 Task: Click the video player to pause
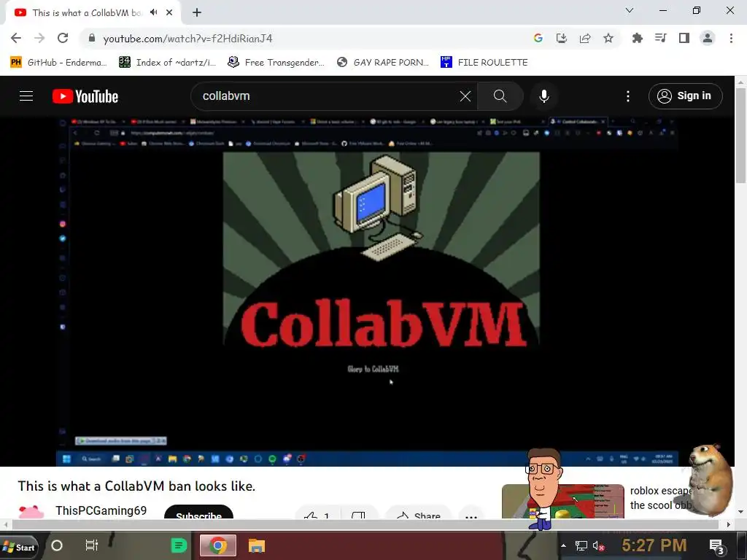click(x=367, y=290)
